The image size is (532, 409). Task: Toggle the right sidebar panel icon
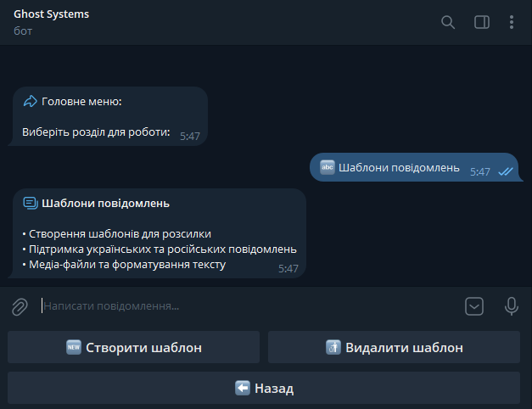(x=481, y=22)
